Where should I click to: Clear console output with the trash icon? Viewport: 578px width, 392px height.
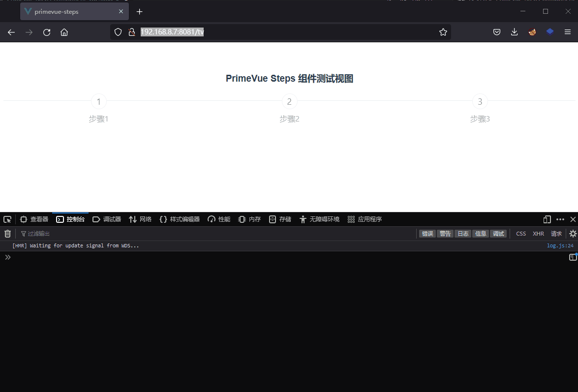(7, 234)
